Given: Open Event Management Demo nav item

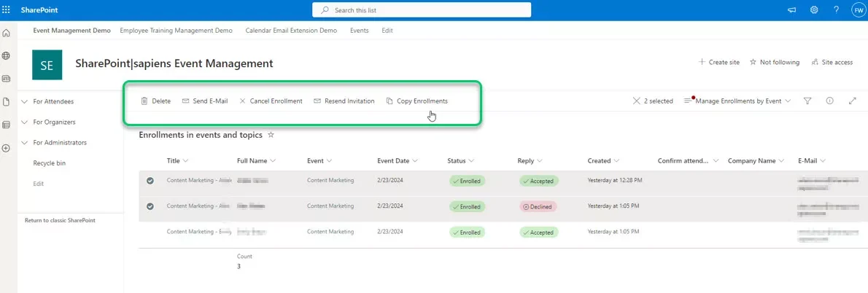Looking at the screenshot, I should (72, 31).
